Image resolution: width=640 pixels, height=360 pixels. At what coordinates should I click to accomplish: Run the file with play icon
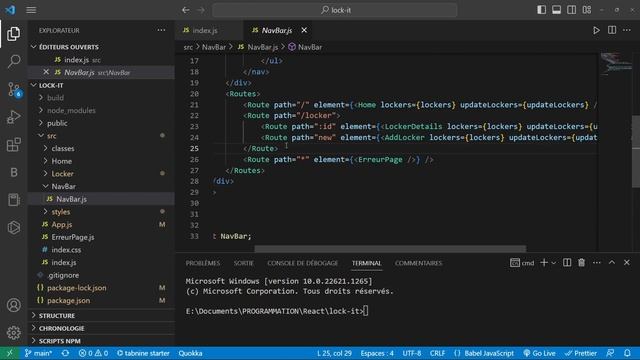point(596,30)
